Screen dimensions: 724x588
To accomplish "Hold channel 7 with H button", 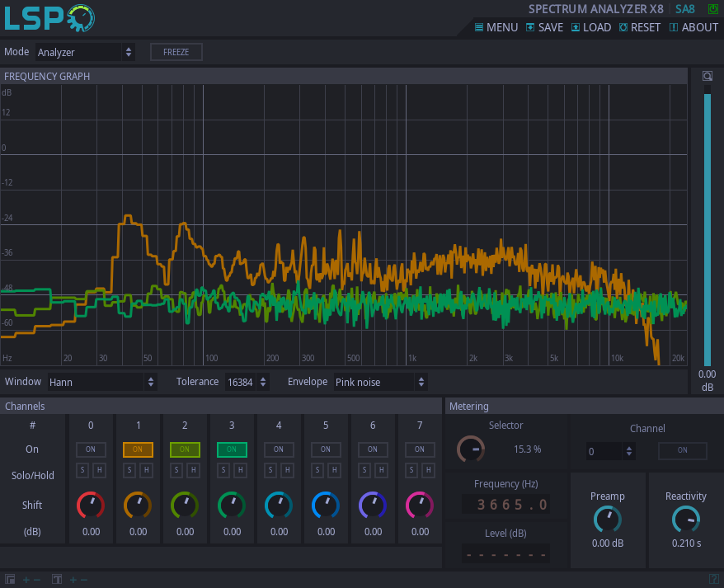I will [x=429, y=470].
